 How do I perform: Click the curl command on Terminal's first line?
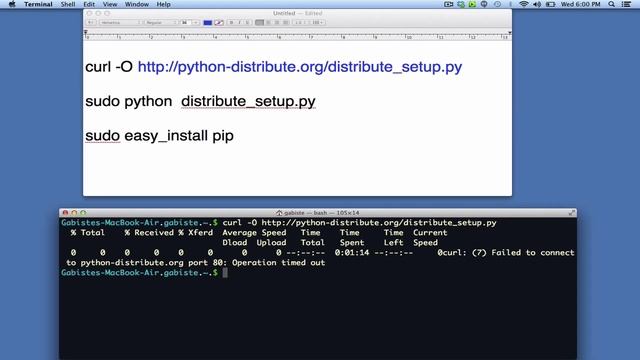[x=359, y=223]
